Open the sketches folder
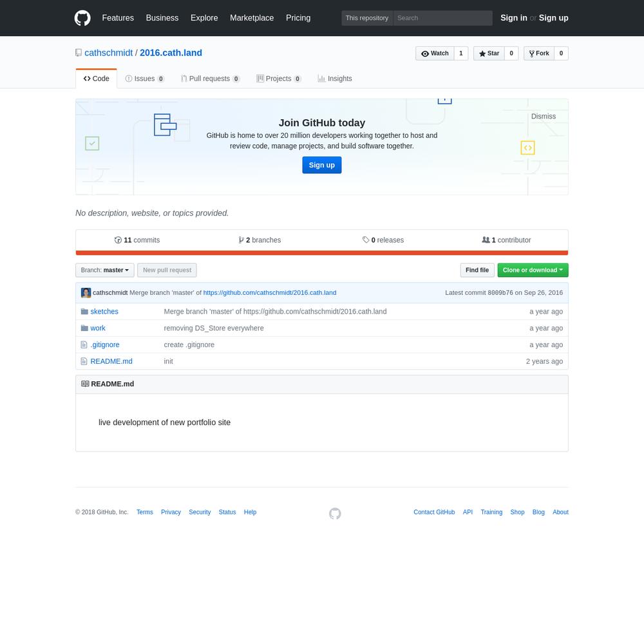Screen dimensions: 644x644 (104, 311)
